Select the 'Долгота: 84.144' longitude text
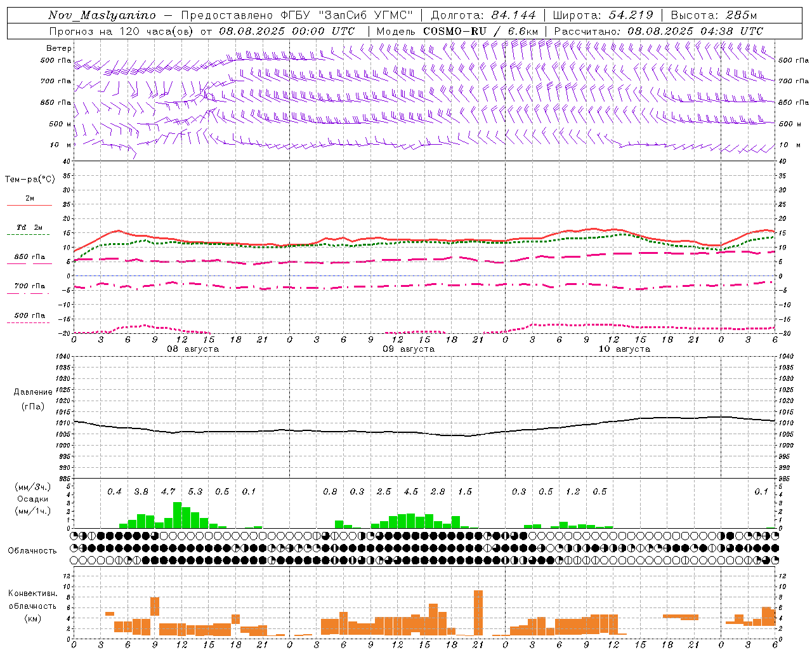 coord(483,15)
